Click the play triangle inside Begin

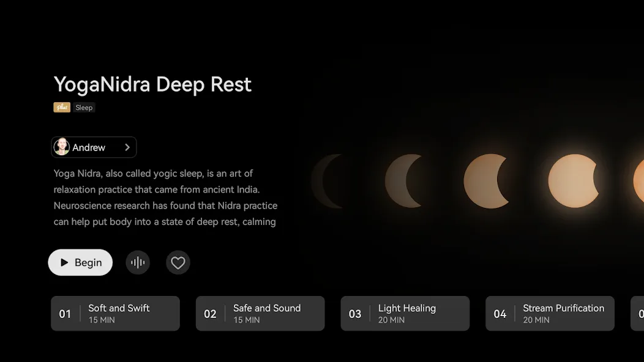click(64, 262)
